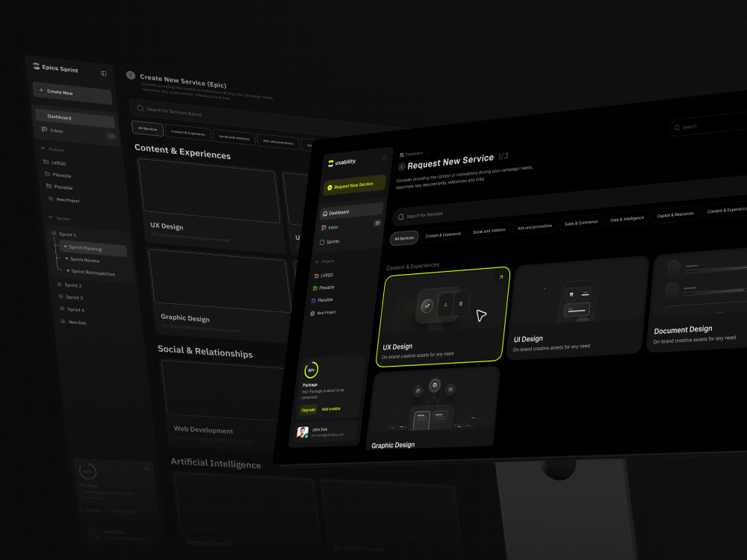The width and height of the screenshot is (747, 560).
Task: Select Social and relations tab in Epics Sprint window
Action: 233,137
